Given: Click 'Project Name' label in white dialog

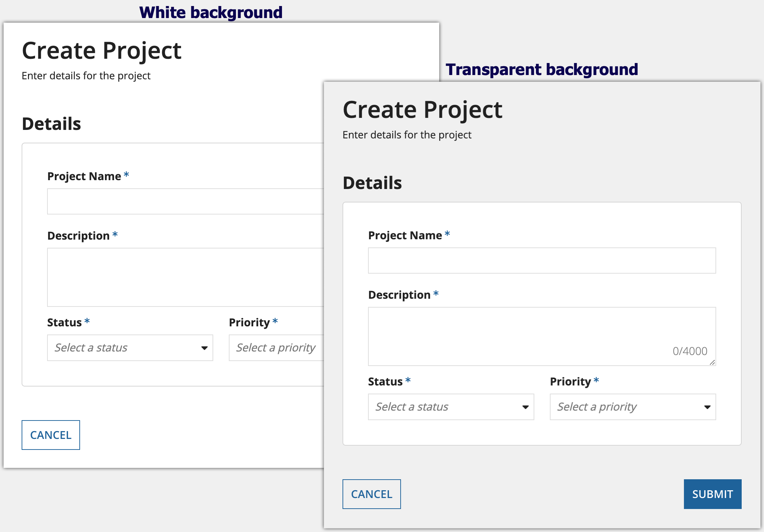Looking at the screenshot, I should pyautogui.click(x=84, y=176).
